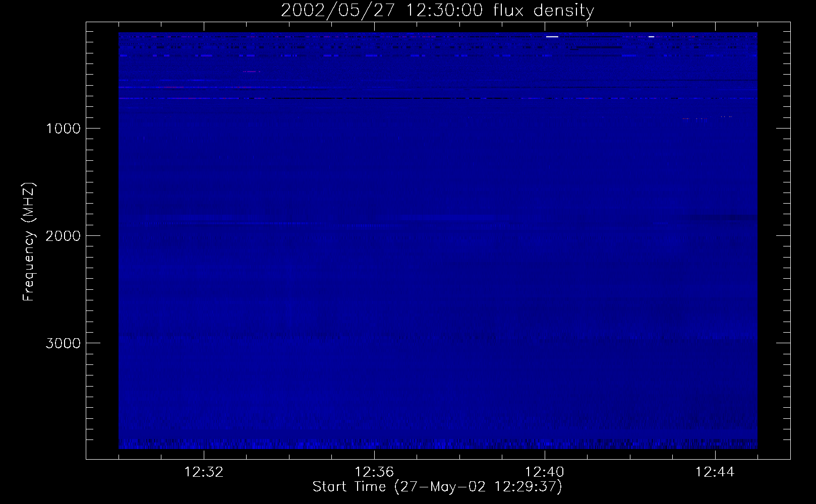Click the 12:32 time tick label
Screen dimensions: 816x504
pyautogui.click(x=204, y=472)
